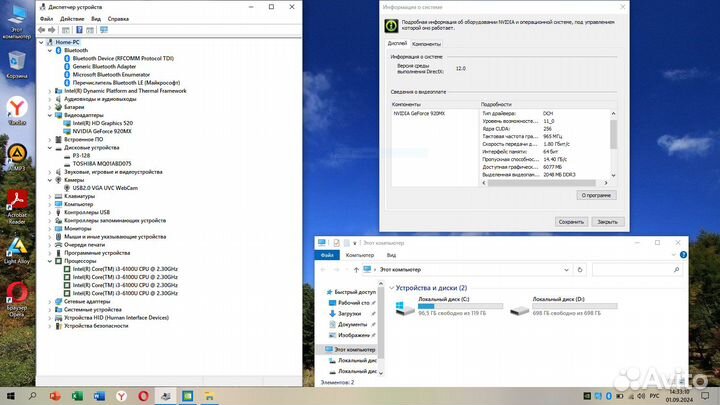The height and width of the screenshot is (405, 720).
Task: Click the taskbar search magnifier icon
Action: (32, 396)
